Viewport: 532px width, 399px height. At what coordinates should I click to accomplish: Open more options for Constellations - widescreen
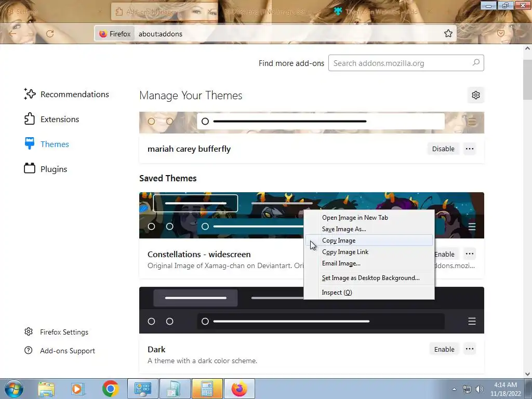pos(470,254)
